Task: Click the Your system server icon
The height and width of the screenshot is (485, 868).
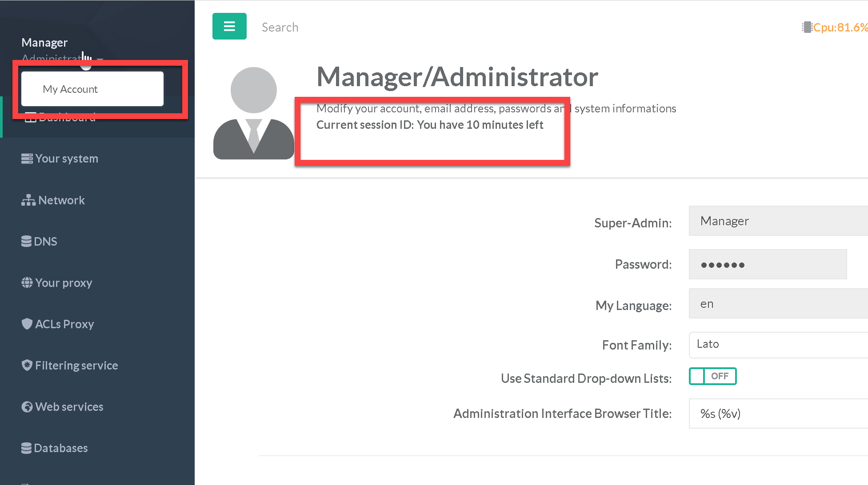Action: point(27,159)
